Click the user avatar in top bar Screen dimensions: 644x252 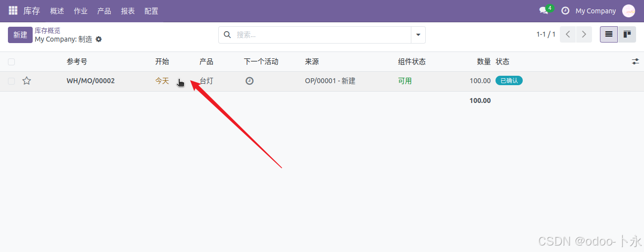[629, 11]
